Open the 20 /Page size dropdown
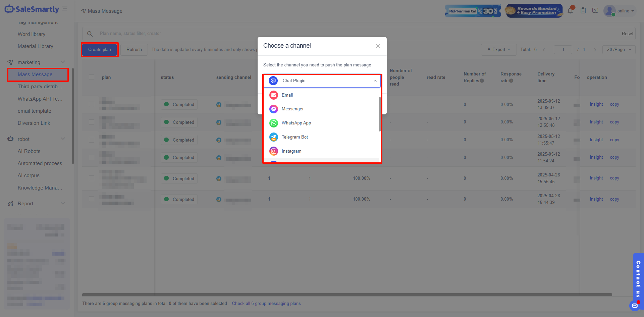Image resolution: width=644 pixels, height=317 pixels. tap(619, 50)
